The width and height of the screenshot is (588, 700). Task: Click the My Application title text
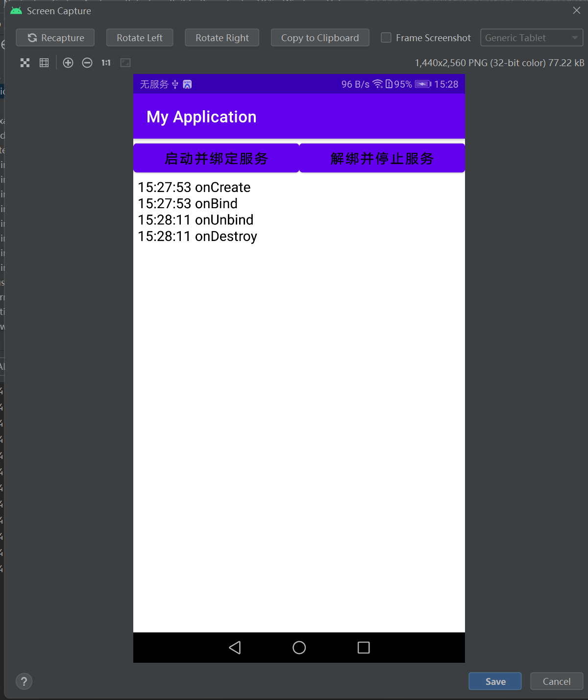[x=201, y=117]
